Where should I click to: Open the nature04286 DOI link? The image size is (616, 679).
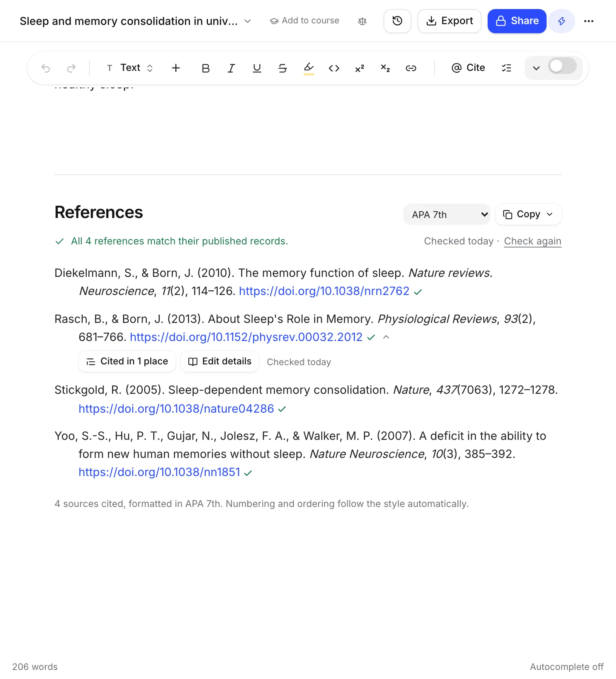click(x=176, y=409)
